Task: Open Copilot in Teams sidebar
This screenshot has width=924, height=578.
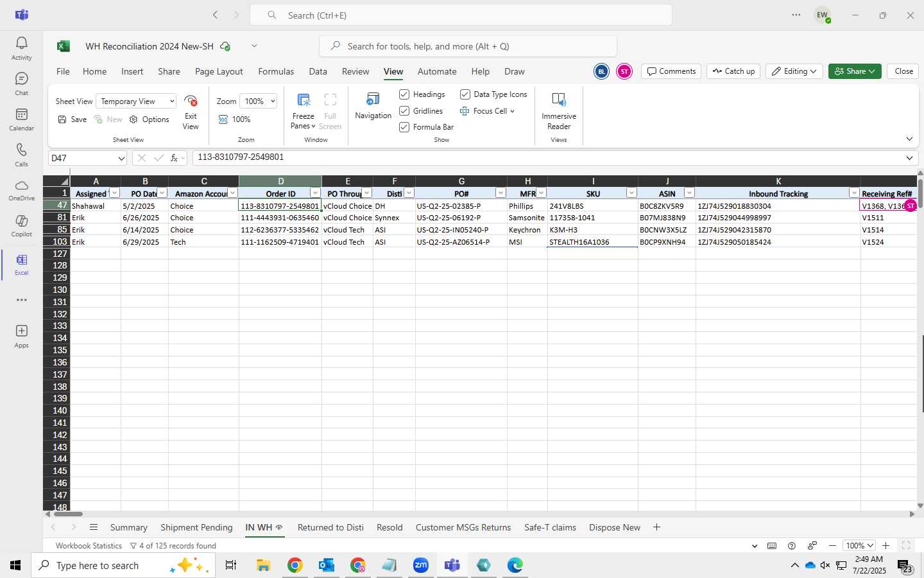Action: (x=21, y=226)
